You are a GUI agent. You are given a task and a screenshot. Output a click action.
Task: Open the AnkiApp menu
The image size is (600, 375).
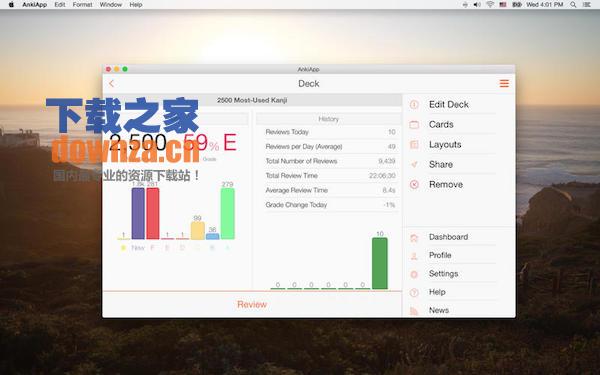click(34, 5)
